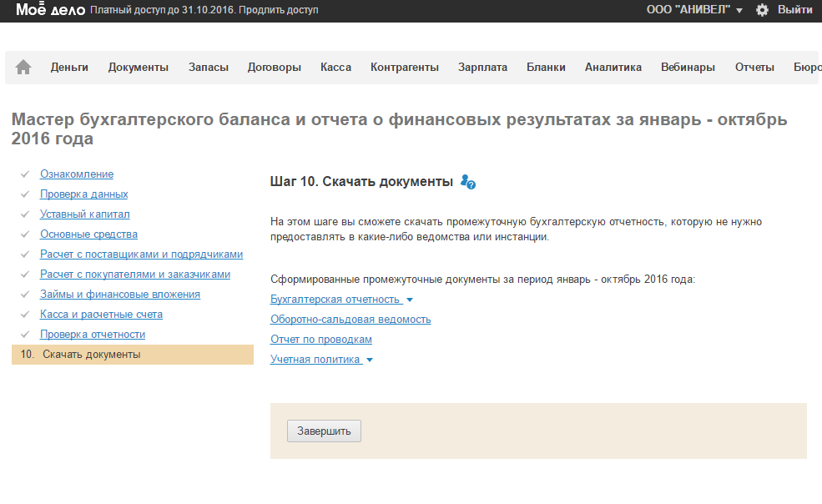Viewport: 822px width, 504px height.
Task: Select the Проверка отчетности step
Action: (93, 335)
